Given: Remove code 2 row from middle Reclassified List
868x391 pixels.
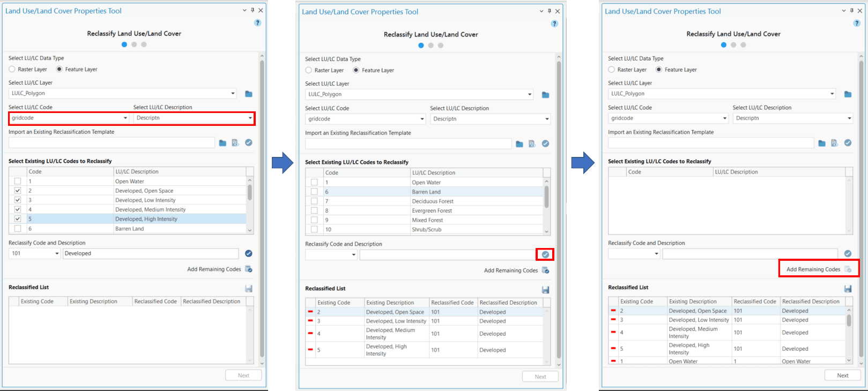Looking at the screenshot, I should (310, 312).
